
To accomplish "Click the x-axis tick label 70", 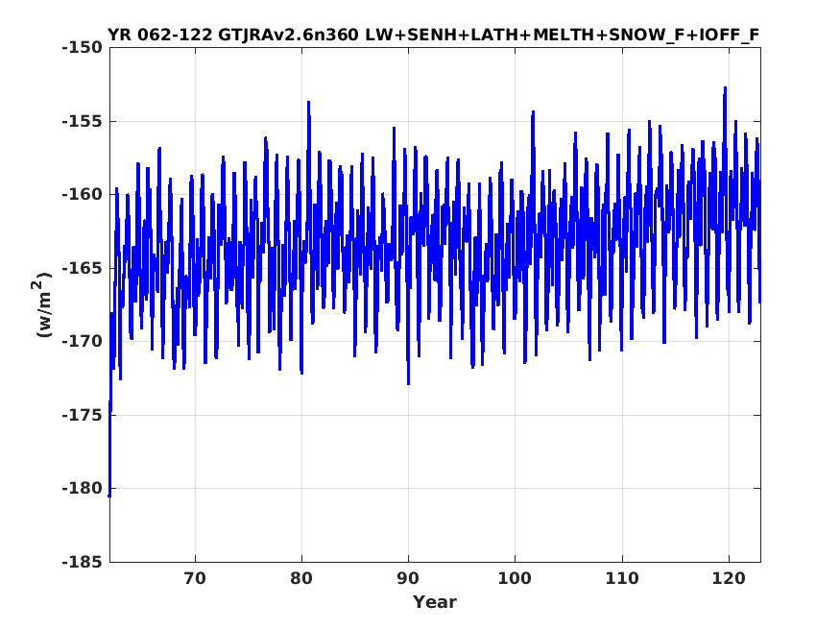I will tap(195, 578).
